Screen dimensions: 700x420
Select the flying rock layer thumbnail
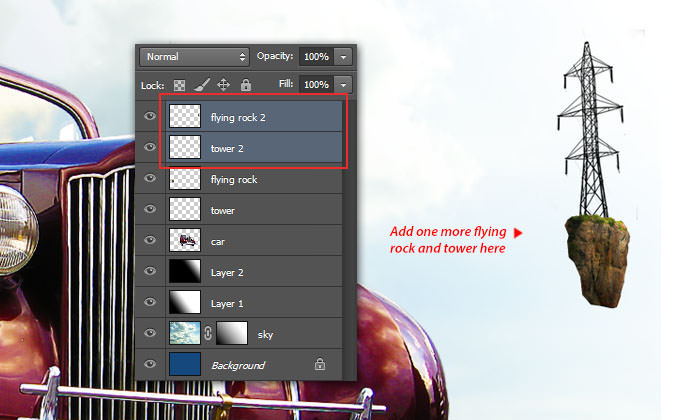[x=185, y=179]
